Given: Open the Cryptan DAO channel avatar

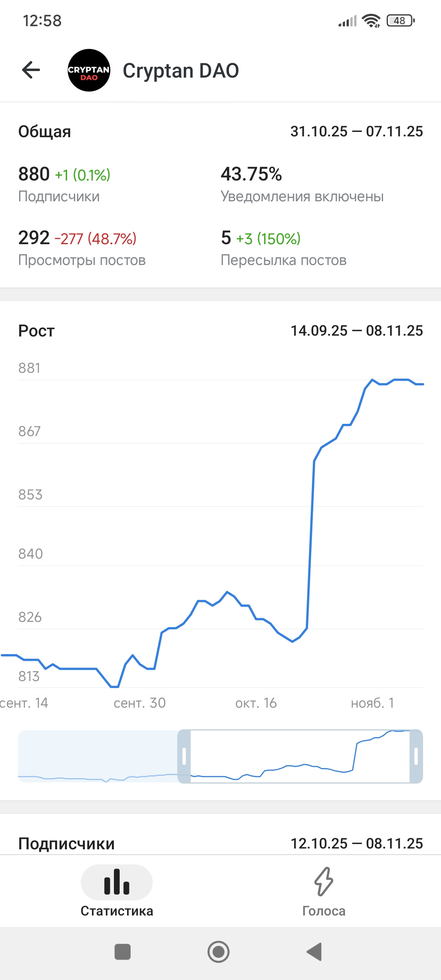Looking at the screenshot, I should [x=89, y=70].
